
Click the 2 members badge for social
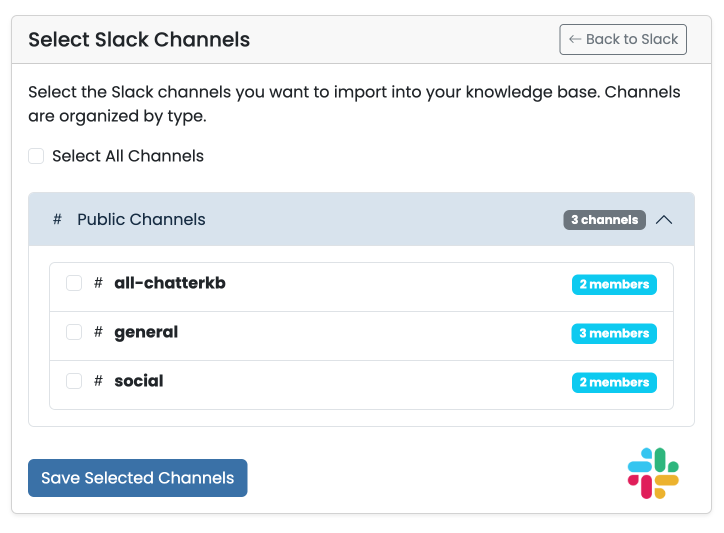point(614,382)
